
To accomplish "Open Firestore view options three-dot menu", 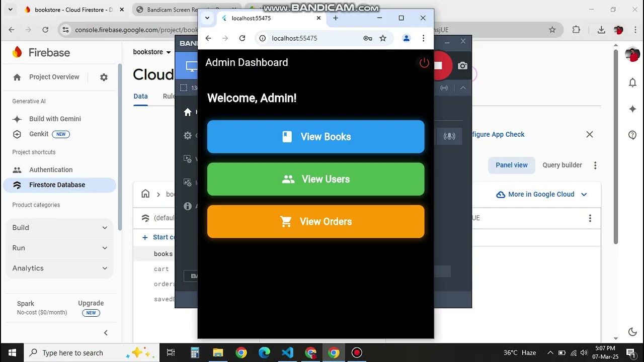I will [x=595, y=165].
